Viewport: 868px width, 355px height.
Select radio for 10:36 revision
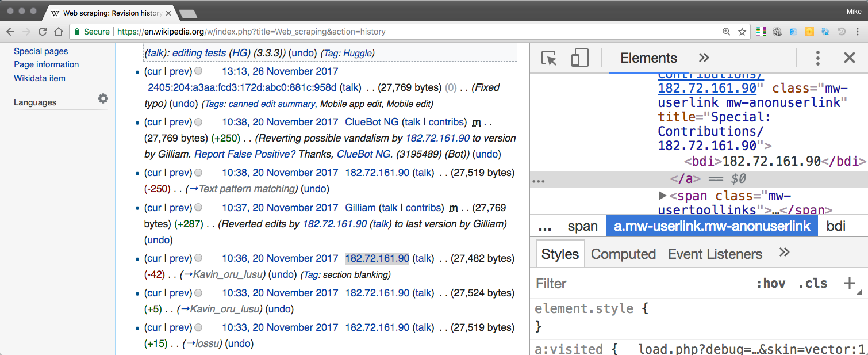tap(198, 258)
